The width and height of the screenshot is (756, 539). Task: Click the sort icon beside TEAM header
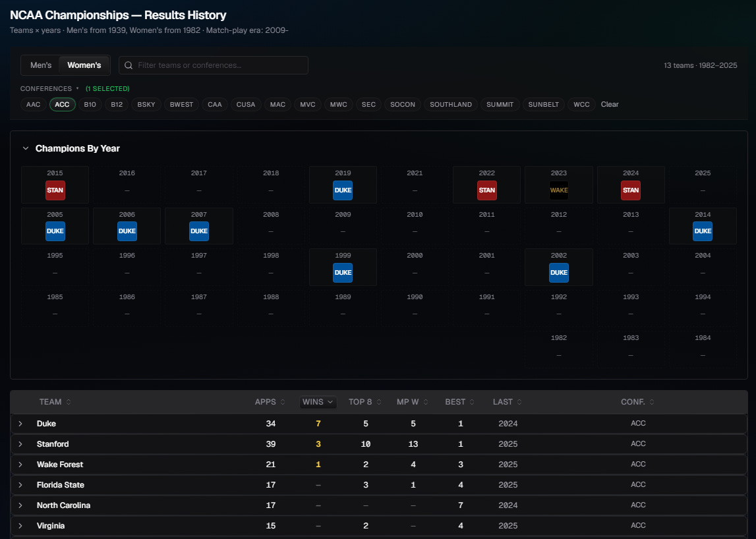tap(69, 402)
